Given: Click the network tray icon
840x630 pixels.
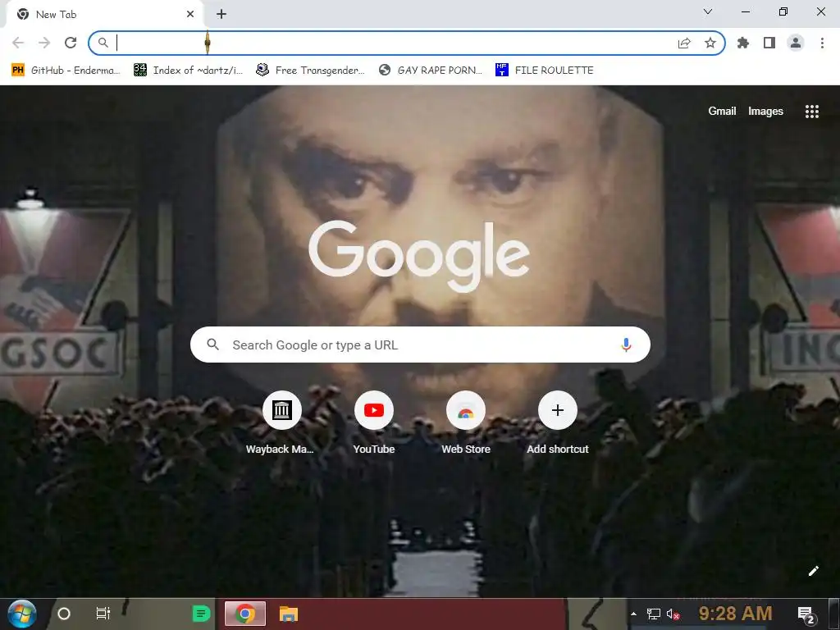Looking at the screenshot, I should tap(654, 614).
